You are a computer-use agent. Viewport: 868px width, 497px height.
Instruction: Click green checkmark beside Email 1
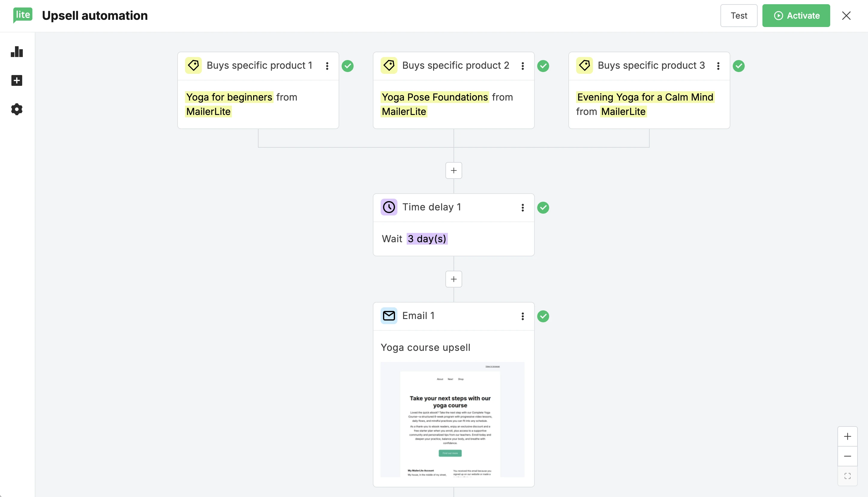click(x=543, y=316)
